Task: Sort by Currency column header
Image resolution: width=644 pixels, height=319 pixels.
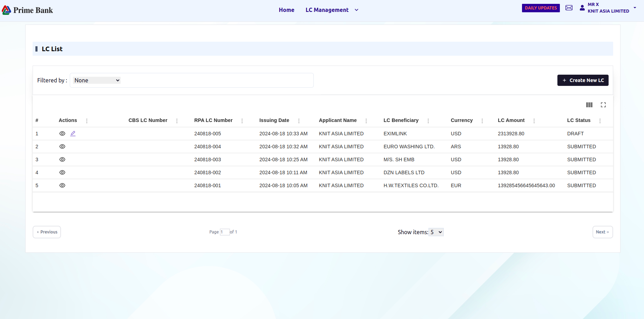Action: coord(462,120)
